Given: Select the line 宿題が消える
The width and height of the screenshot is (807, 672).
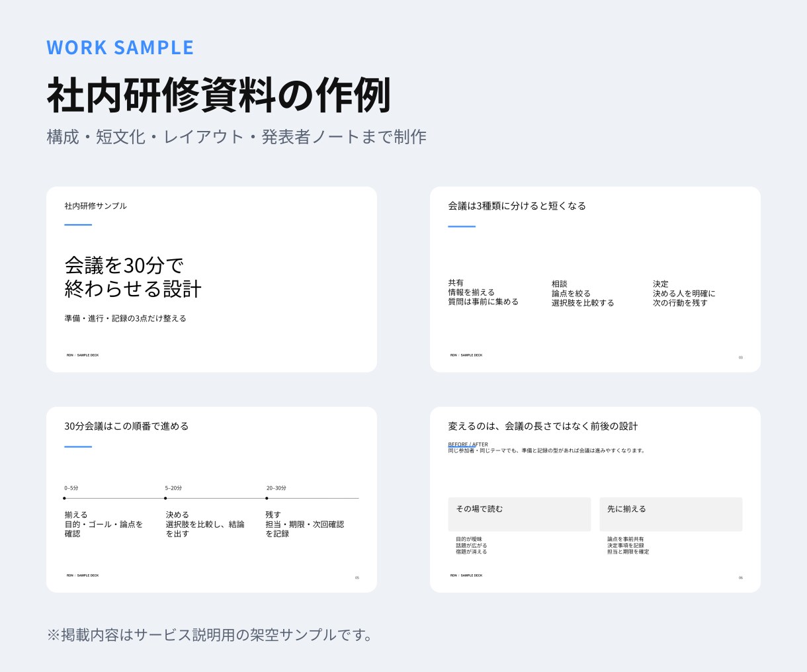Looking at the screenshot, I should (472, 552).
